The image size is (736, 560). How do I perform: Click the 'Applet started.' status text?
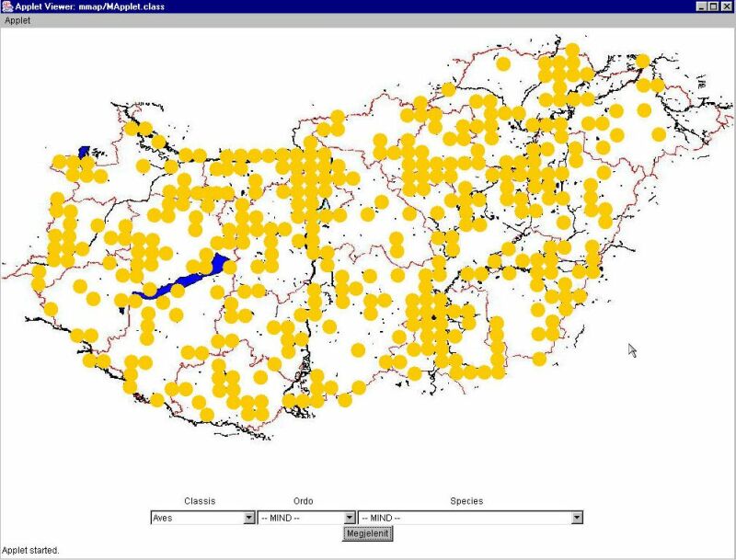tap(30, 550)
